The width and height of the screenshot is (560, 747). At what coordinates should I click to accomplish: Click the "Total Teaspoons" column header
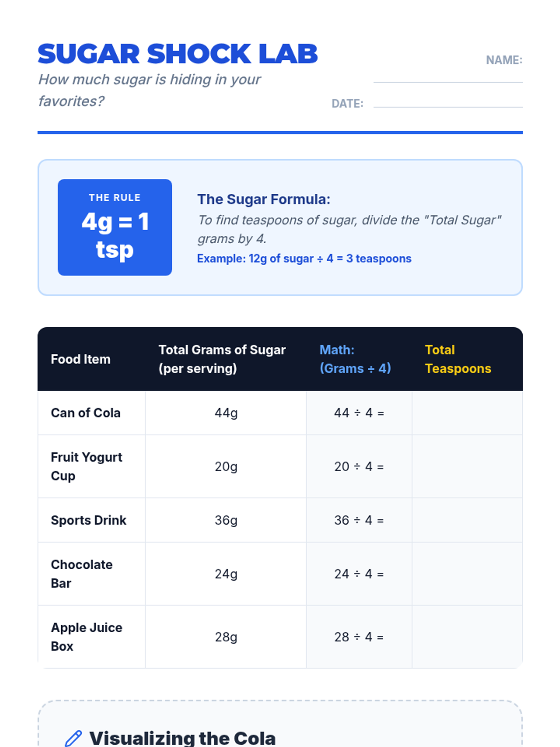click(x=458, y=359)
